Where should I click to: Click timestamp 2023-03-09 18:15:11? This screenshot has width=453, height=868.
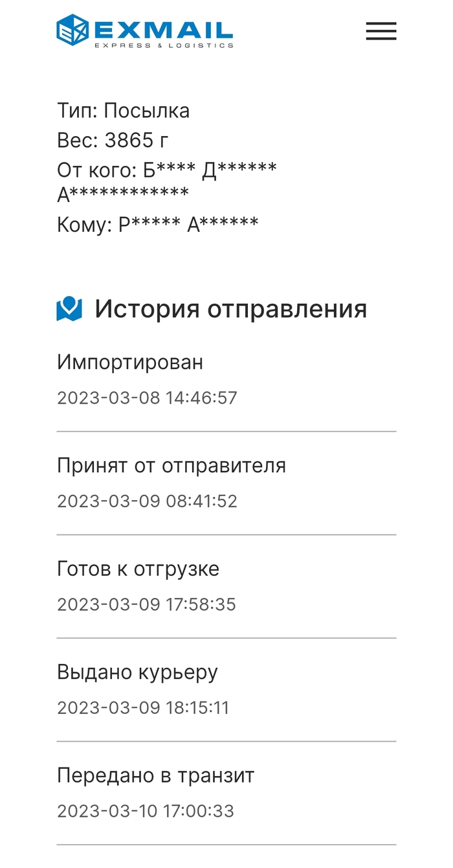pyautogui.click(x=143, y=707)
